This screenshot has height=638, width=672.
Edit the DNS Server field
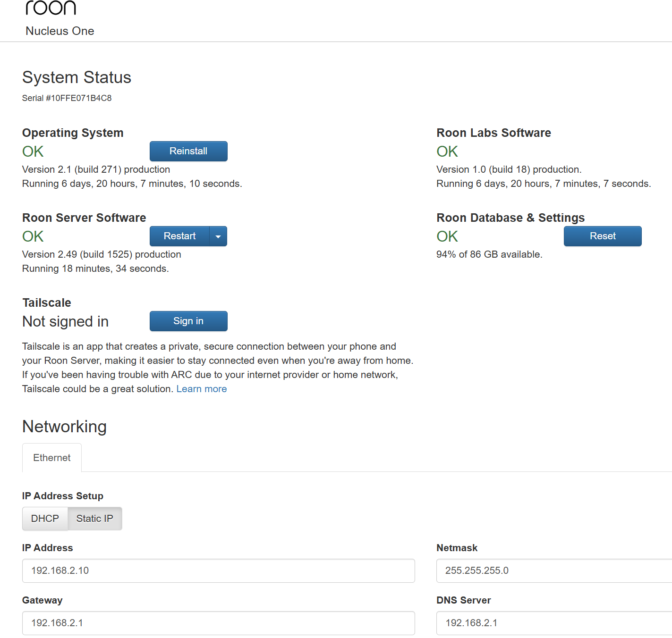[x=554, y=623]
